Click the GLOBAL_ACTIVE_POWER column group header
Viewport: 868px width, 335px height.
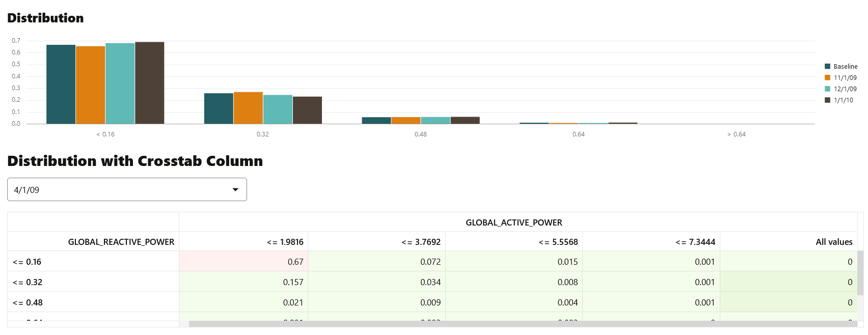click(x=514, y=222)
